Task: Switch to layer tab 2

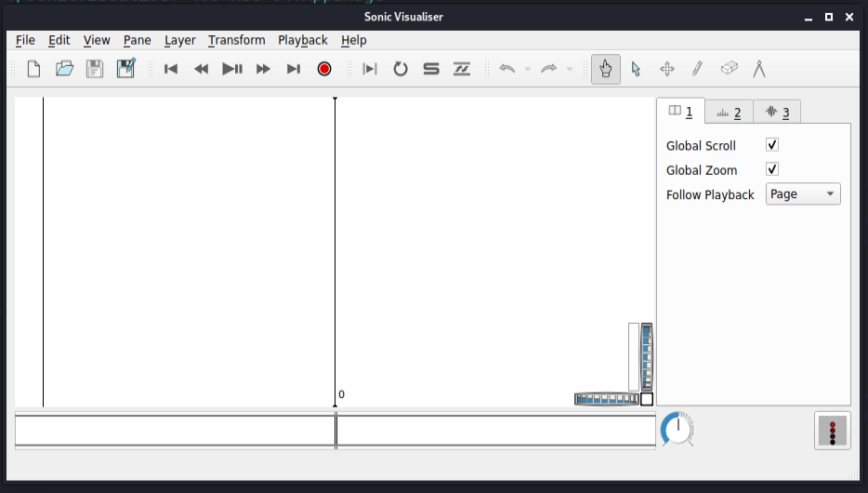Action: [x=729, y=113]
